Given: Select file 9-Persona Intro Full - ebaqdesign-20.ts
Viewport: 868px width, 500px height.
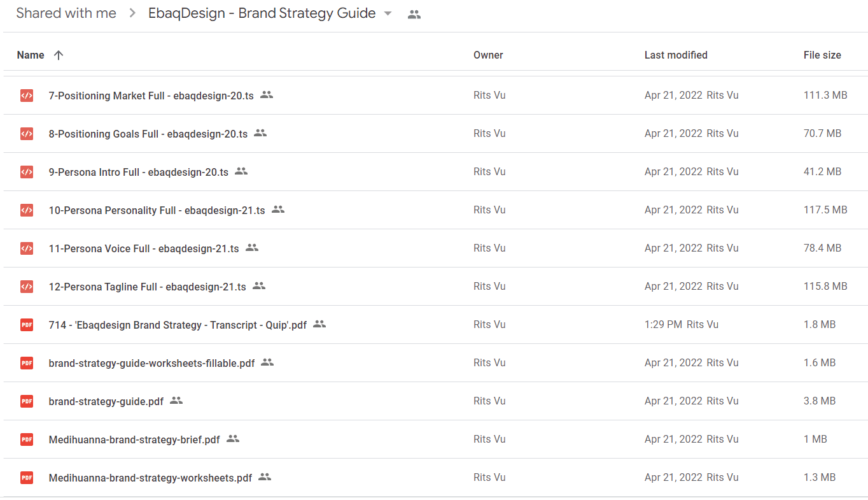Looking at the screenshot, I should click(138, 172).
